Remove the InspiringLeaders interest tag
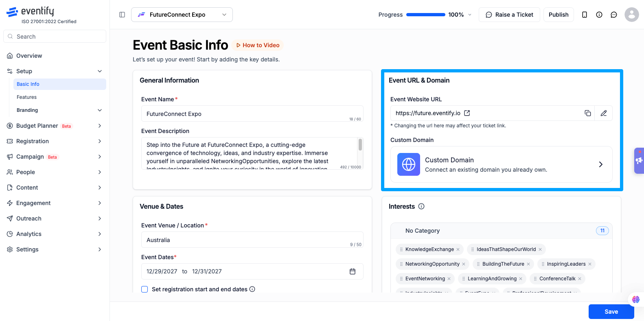Image resolution: width=644 pixels, height=321 pixels. 590,264
